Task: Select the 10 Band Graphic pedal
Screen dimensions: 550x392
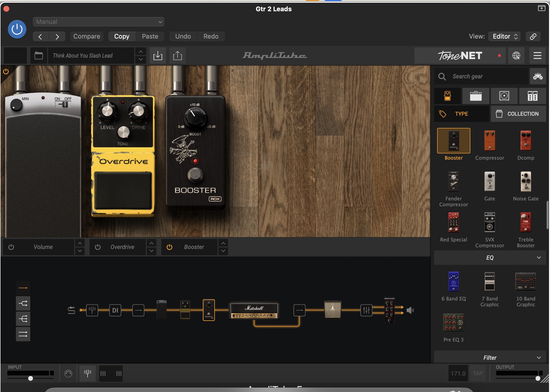Action: pyautogui.click(x=526, y=281)
